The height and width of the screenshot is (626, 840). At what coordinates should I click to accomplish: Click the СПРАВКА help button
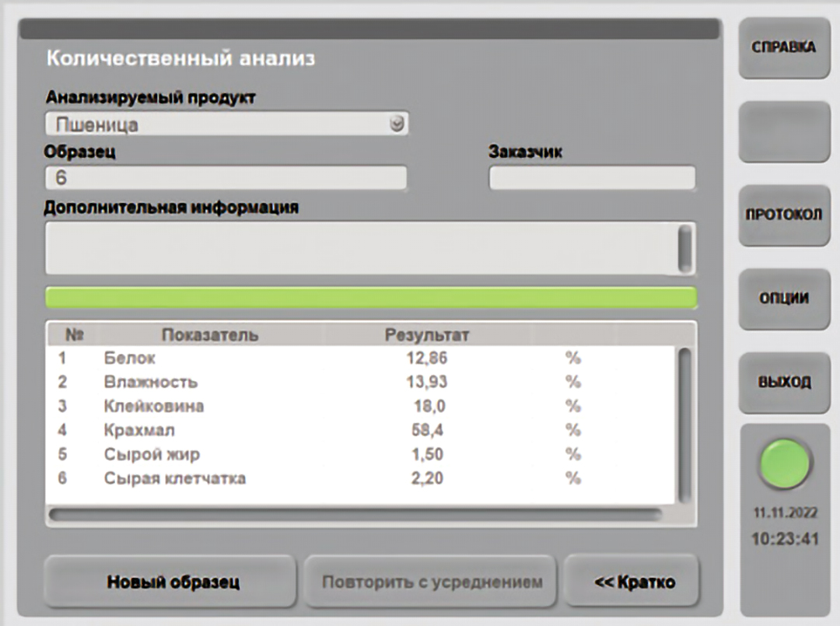coord(784,47)
